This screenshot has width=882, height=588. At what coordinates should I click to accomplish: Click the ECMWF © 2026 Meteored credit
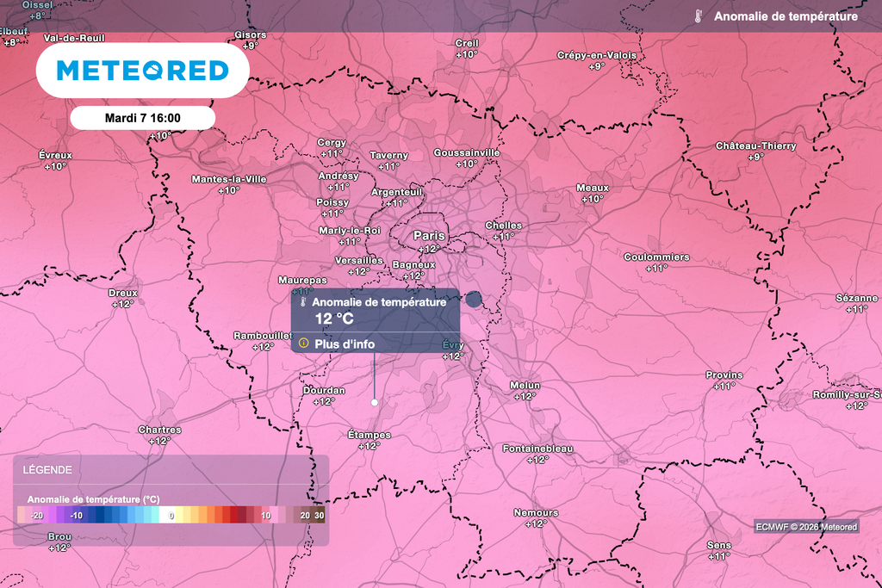point(806,527)
